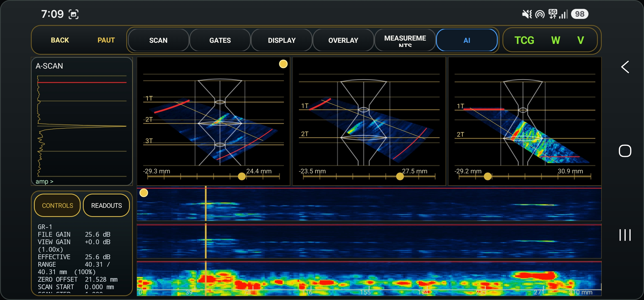The image size is (644, 300).
Task: Click the scan cursor in bottom C-scan strip
Action: 206,278
